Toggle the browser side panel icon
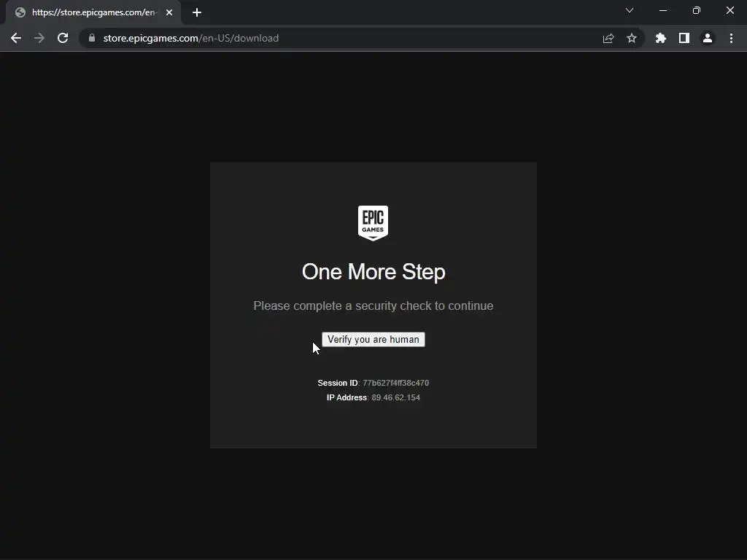The height and width of the screenshot is (560, 747). [684, 38]
